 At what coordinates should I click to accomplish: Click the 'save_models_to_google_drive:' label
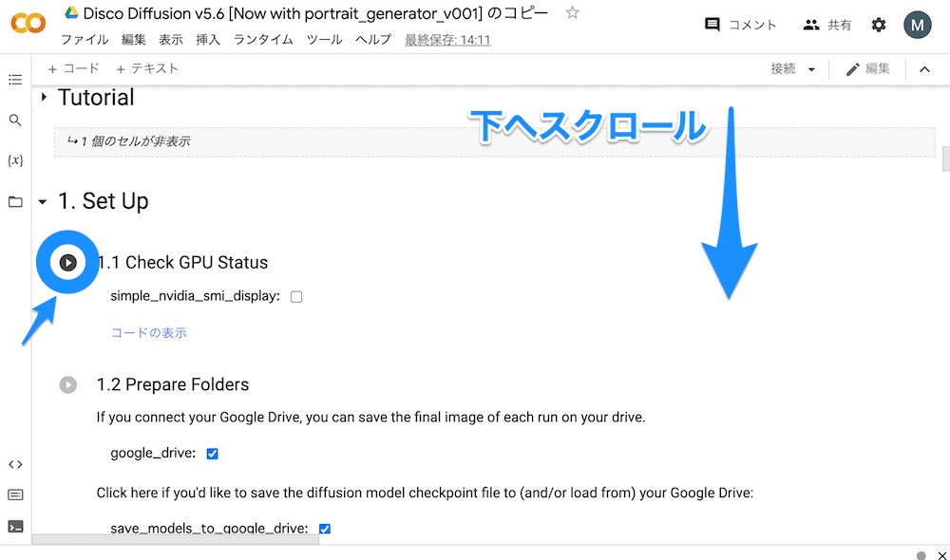(209, 528)
